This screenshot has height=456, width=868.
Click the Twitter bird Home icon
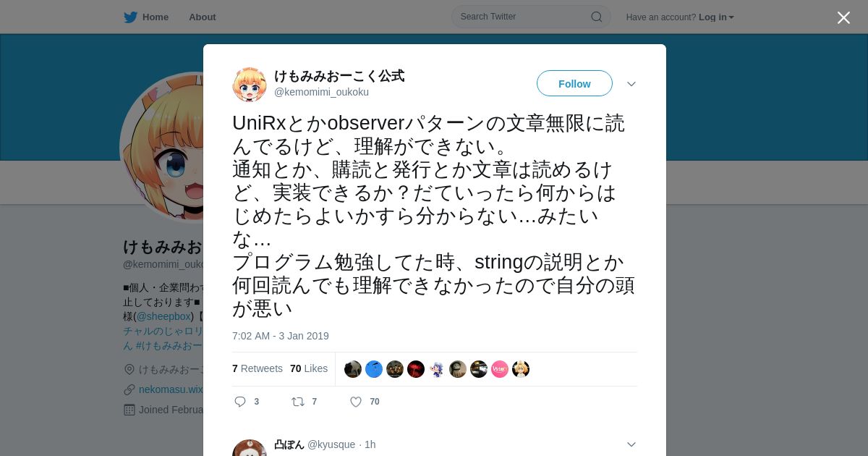[130, 17]
